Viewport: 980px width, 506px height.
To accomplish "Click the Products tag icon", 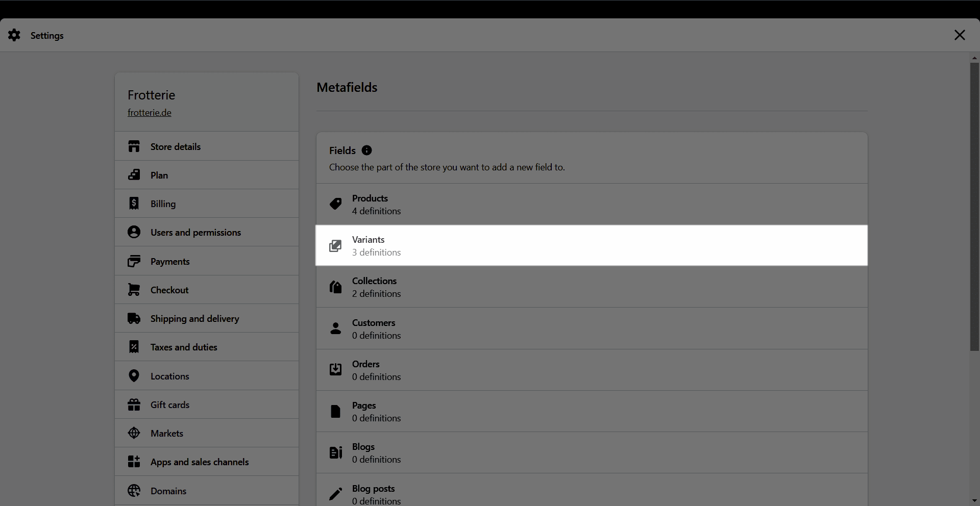I will pos(335,204).
